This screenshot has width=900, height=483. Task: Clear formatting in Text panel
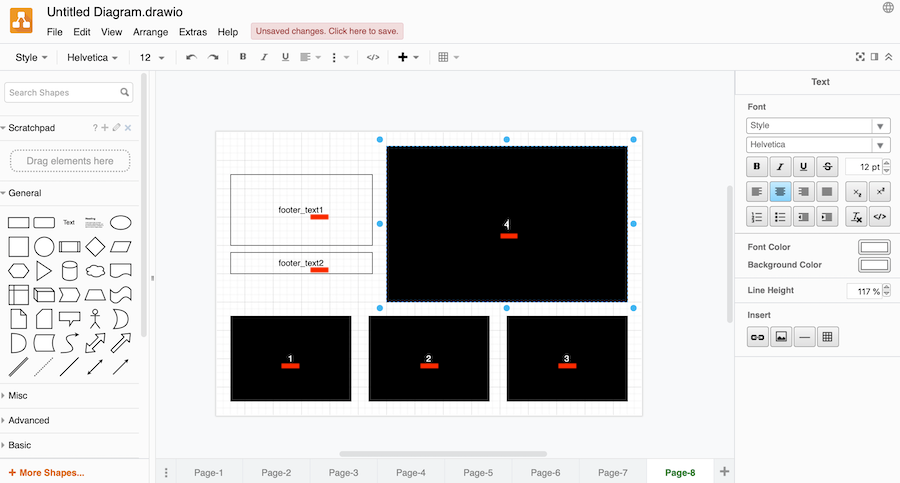point(856,217)
